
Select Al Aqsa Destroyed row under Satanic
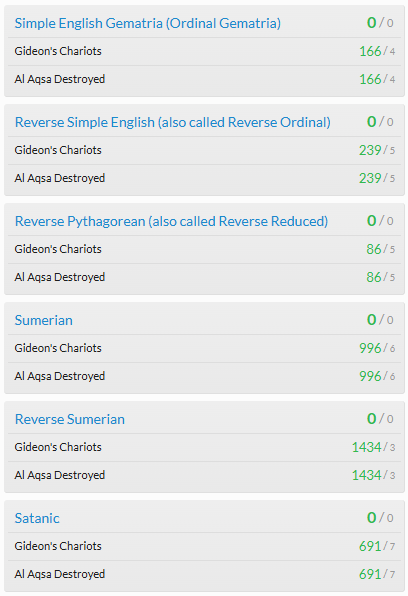(x=205, y=574)
